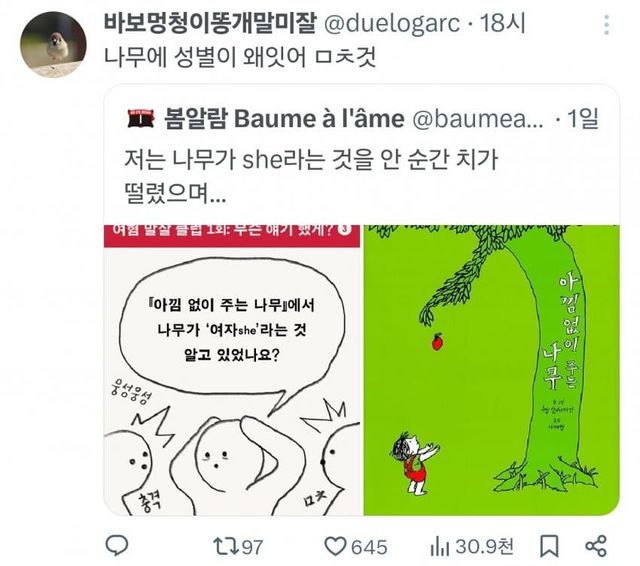The image size is (640, 566).
Task: View analytics via the bar chart icon
Action: click(440, 547)
